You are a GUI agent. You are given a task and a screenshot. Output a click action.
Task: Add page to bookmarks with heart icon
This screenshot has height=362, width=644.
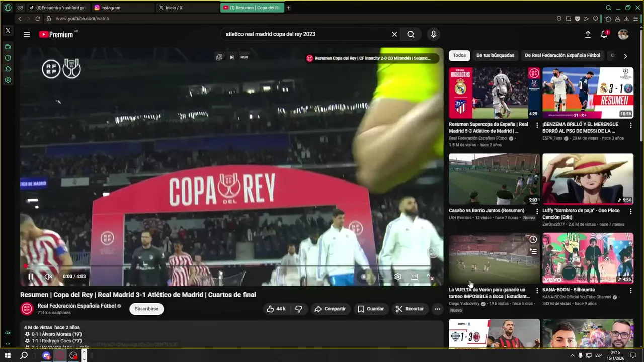(595, 19)
